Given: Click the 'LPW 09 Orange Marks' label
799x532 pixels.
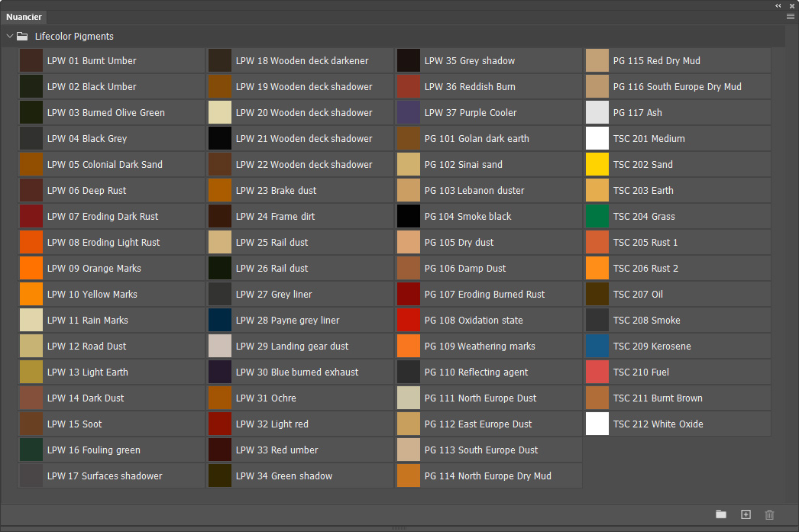Looking at the screenshot, I should pos(94,269).
